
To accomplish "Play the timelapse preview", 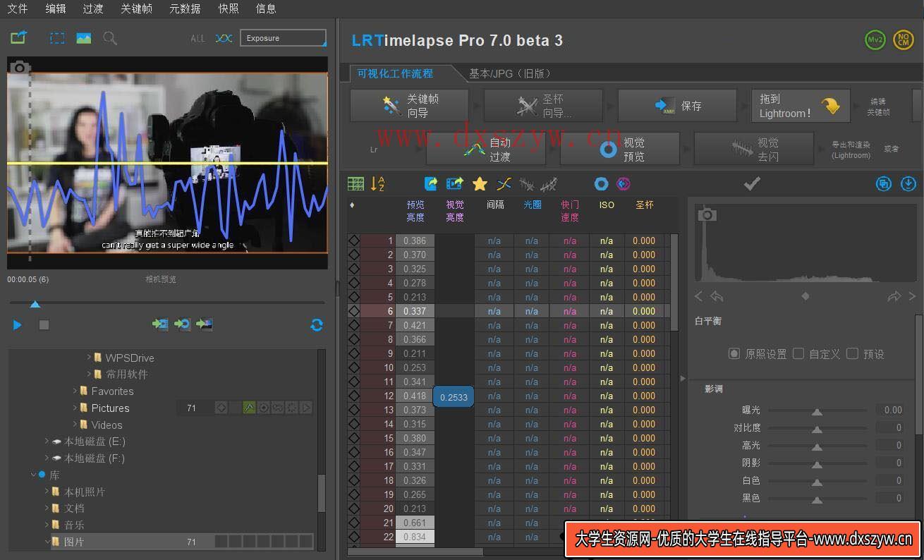I will click(18, 325).
